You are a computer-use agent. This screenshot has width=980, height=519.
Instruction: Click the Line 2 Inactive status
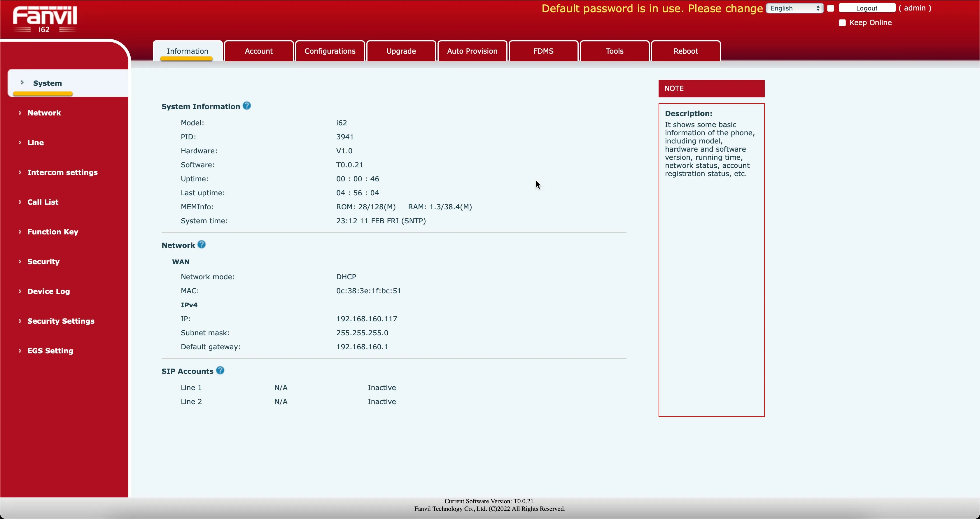point(381,401)
